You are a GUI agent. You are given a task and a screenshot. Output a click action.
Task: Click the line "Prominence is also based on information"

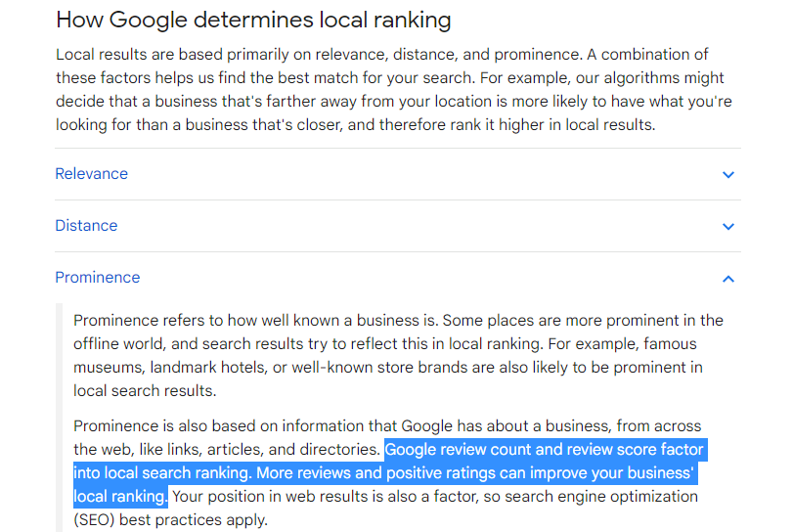387,425
